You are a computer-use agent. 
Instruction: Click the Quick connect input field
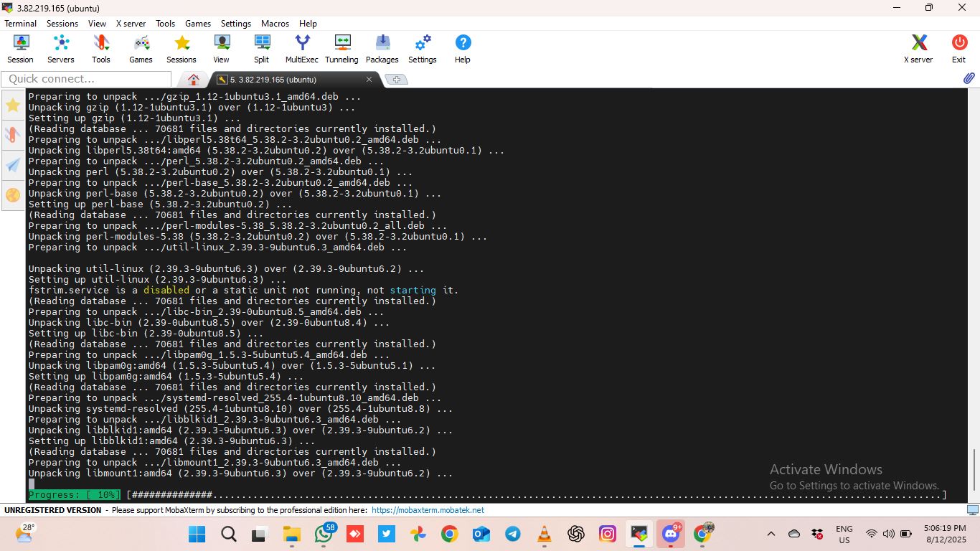coord(86,79)
